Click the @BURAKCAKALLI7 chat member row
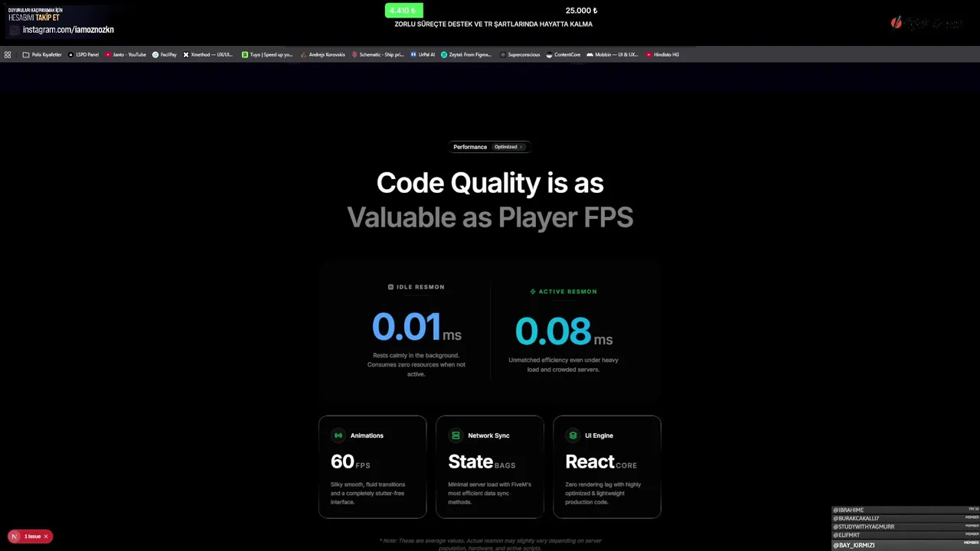Viewport: 980px width, 551px height. 906,518
